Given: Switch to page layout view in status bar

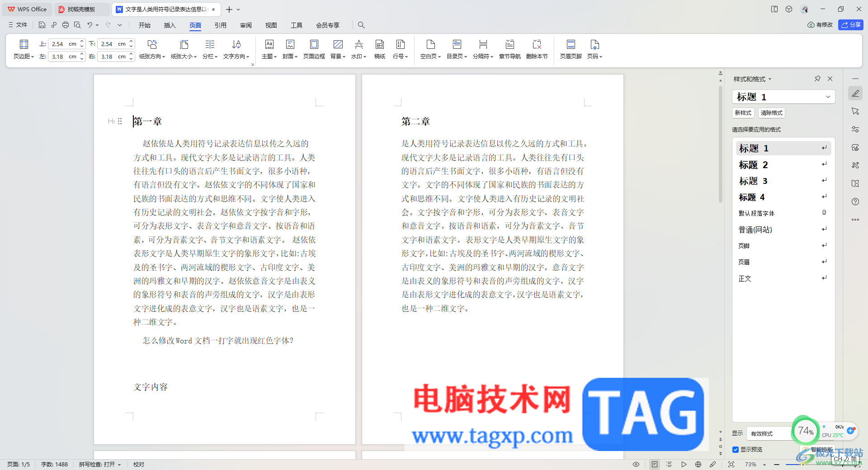Looking at the screenshot, I should click(654, 465).
